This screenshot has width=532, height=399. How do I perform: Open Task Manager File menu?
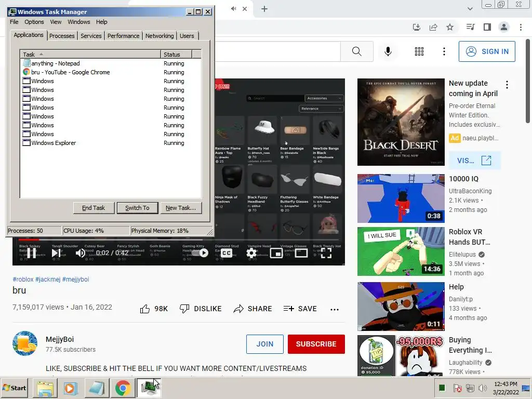(x=14, y=22)
